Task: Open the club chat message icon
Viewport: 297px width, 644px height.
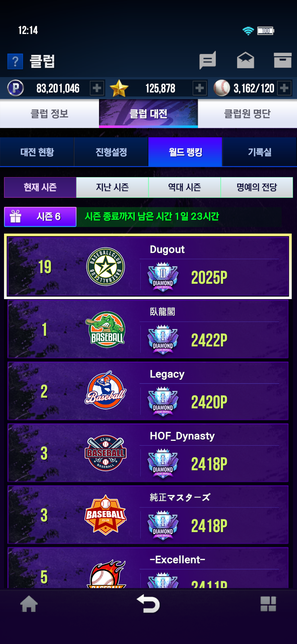Action: click(208, 60)
